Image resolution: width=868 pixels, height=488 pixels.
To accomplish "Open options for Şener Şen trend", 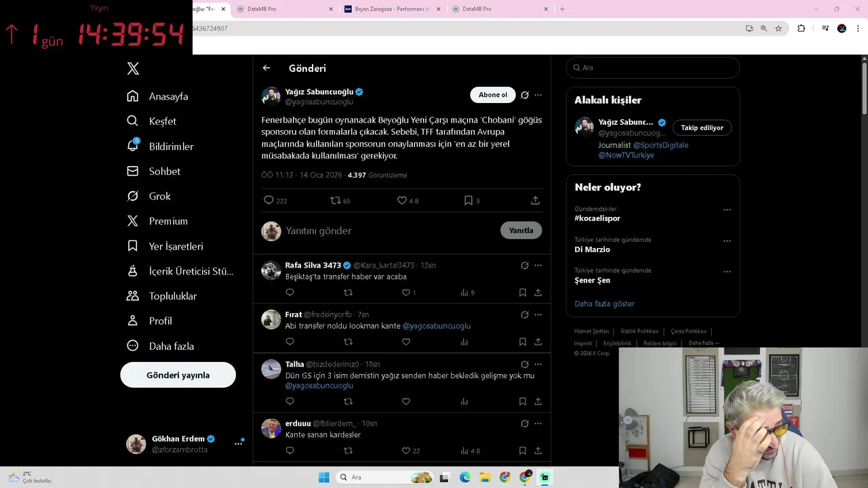I will [x=727, y=272].
